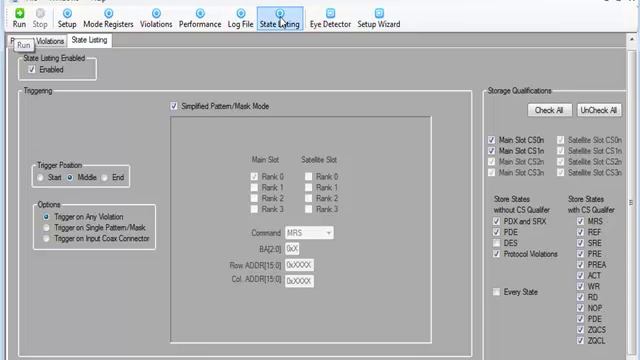Open the Setup toolbar icon
Viewport: 640px width, 360px height.
click(67, 18)
